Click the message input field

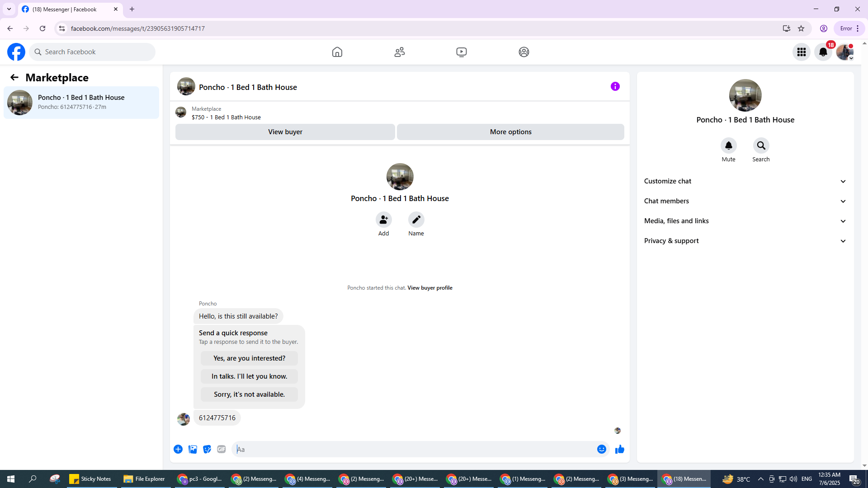pyautogui.click(x=414, y=449)
